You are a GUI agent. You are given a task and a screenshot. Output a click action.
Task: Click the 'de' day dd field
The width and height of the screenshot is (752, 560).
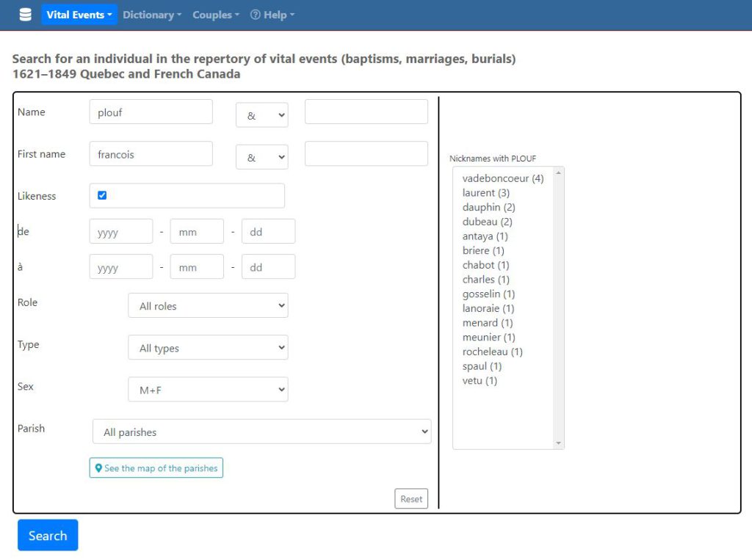(x=269, y=232)
